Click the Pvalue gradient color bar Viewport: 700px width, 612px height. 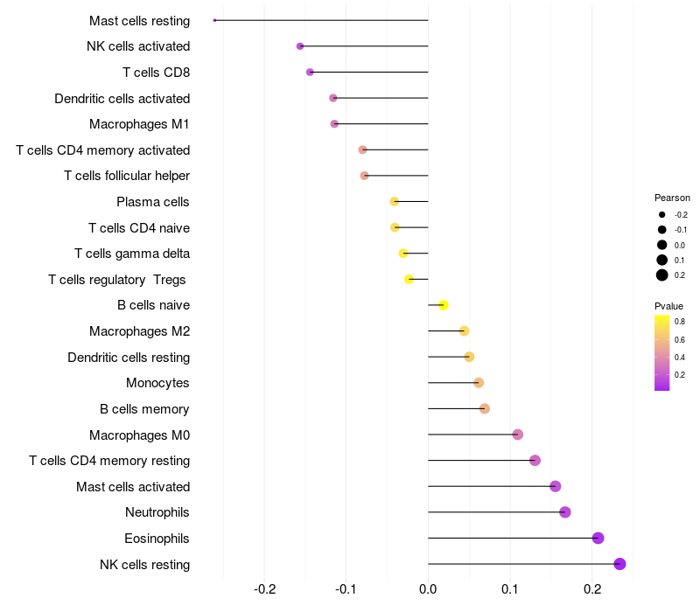pyautogui.click(x=661, y=352)
